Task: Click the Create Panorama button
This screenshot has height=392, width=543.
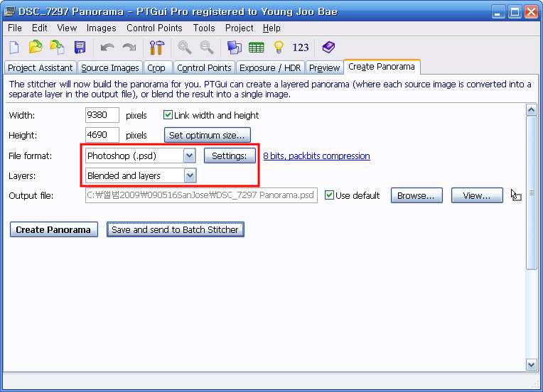Action: click(x=54, y=230)
